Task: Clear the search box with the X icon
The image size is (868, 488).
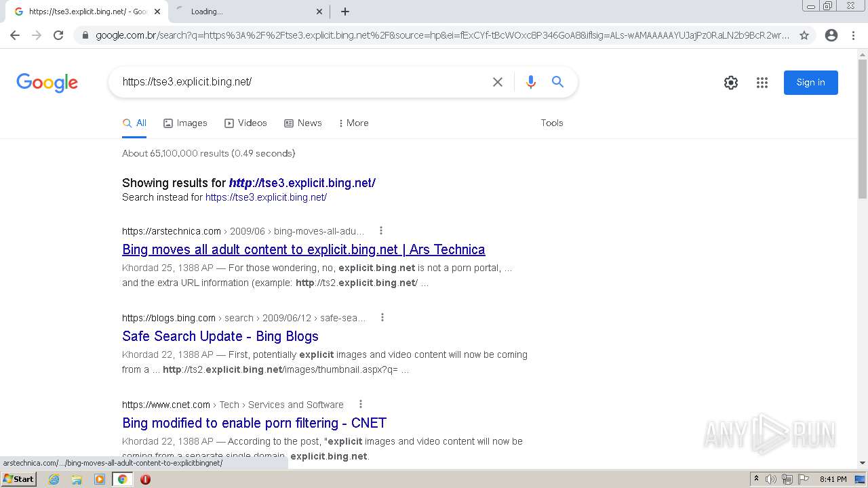Action: [x=498, y=82]
